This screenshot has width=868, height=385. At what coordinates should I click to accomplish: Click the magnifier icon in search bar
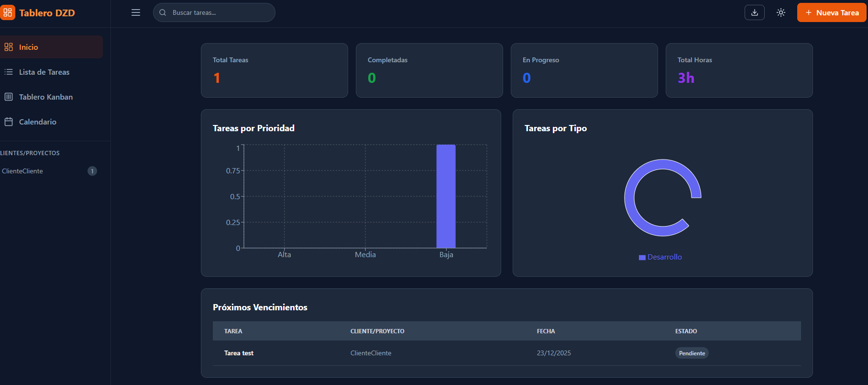163,12
